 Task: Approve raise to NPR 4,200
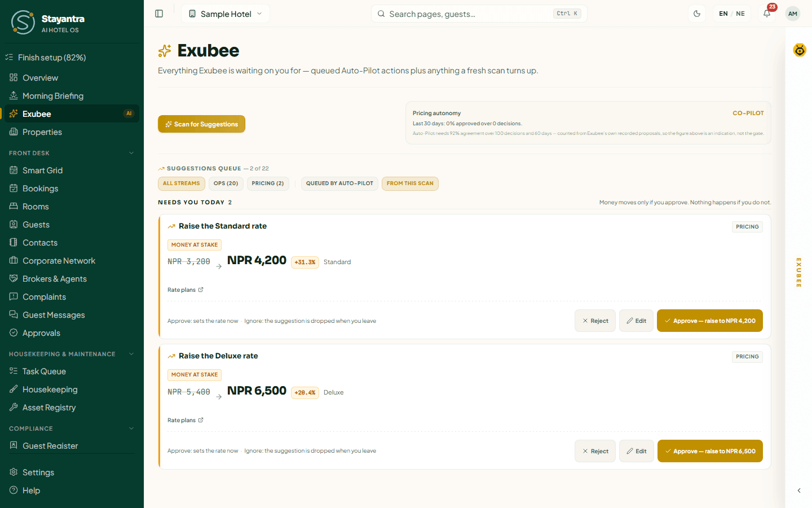[x=710, y=321]
